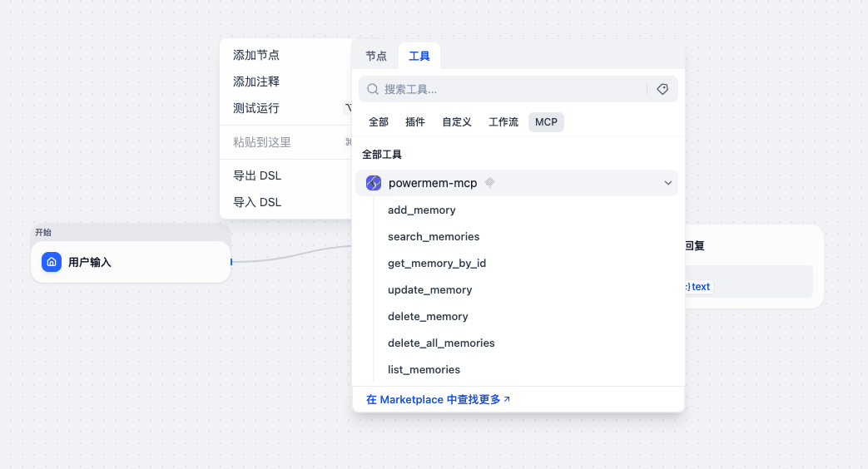
Task: Add the search_memories tool
Action: point(434,237)
